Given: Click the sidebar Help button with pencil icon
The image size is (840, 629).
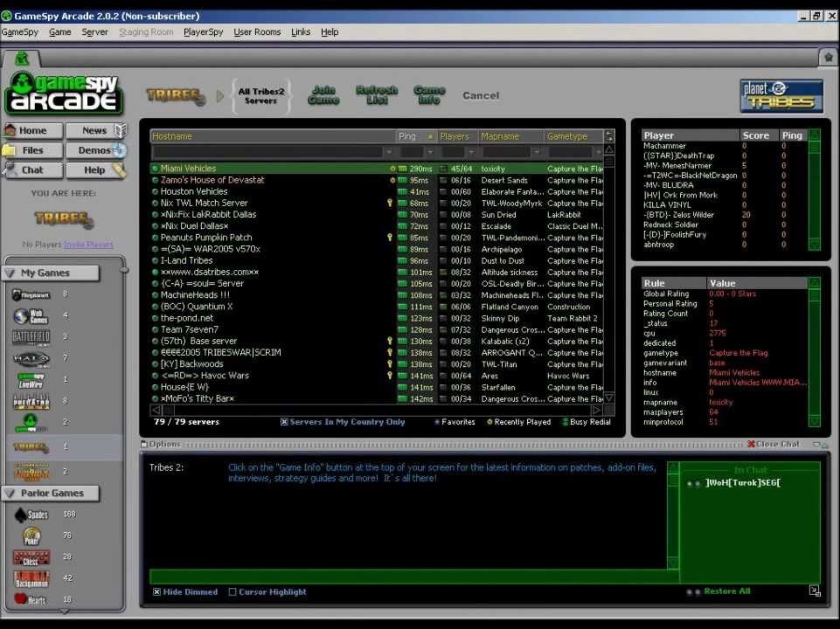Looking at the screenshot, I should click(96, 170).
